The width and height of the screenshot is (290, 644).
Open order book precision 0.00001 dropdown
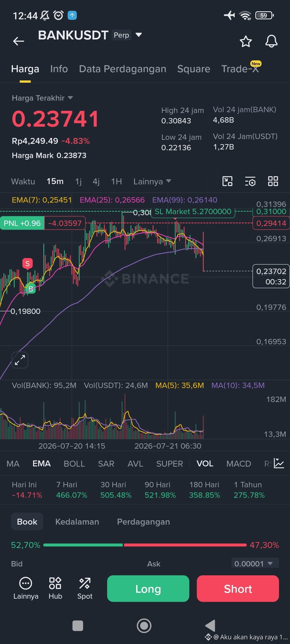pos(255,563)
